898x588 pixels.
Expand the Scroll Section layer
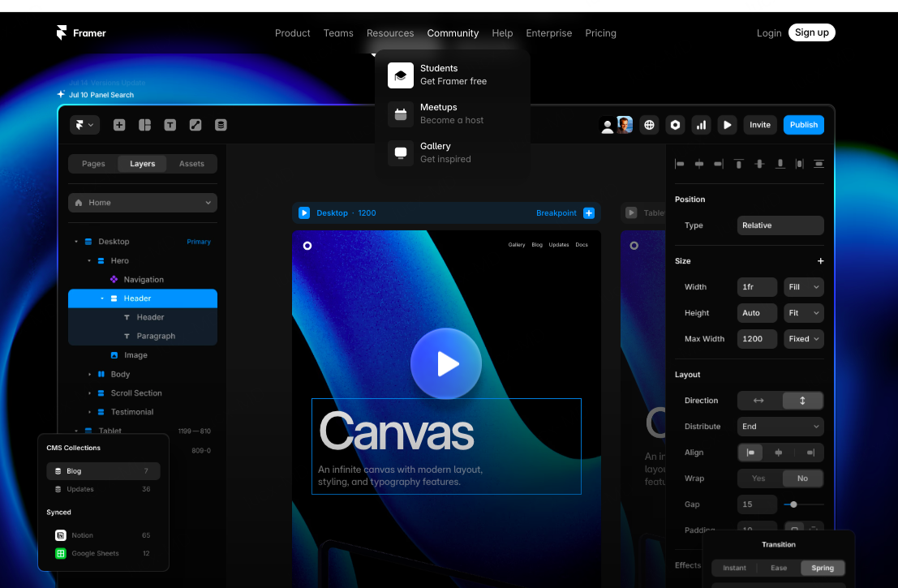point(89,393)
